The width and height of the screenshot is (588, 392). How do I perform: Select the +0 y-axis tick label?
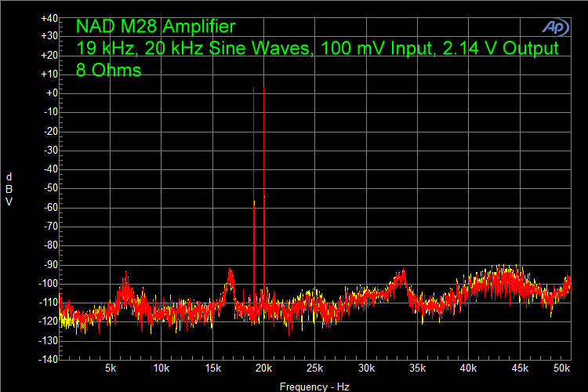50,93
